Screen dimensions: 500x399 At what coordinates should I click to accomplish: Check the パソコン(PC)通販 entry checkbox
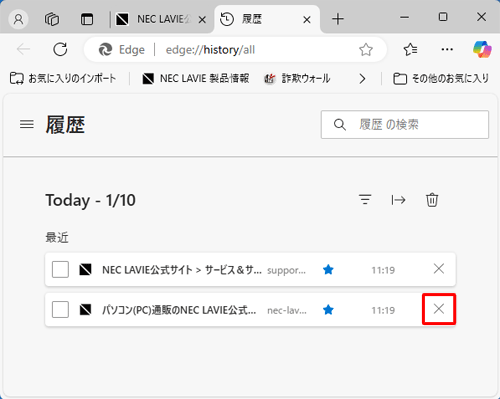click(60, 310)
